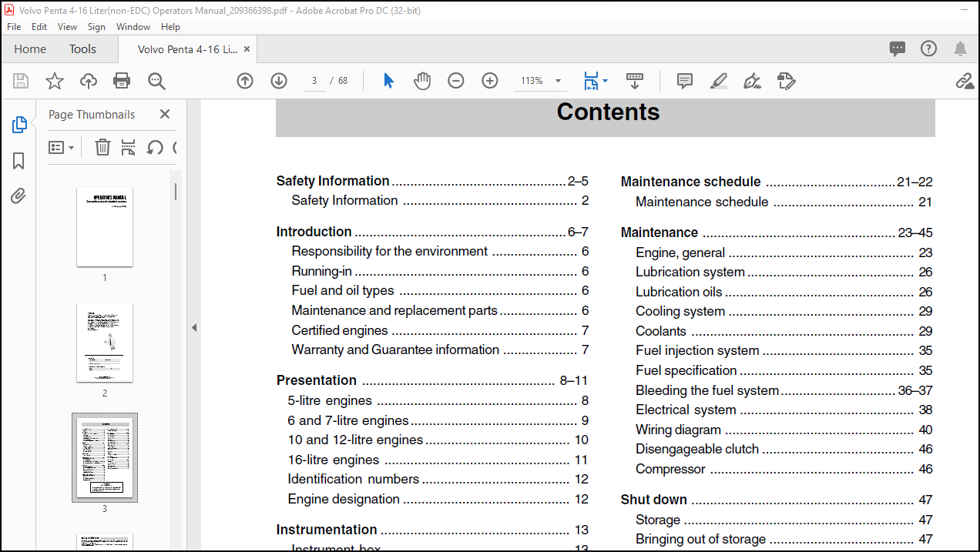The height and width of the screenshot is (552, 980).
Task: Click 'Bringing out of storage' entry
Action: (700, 539)
